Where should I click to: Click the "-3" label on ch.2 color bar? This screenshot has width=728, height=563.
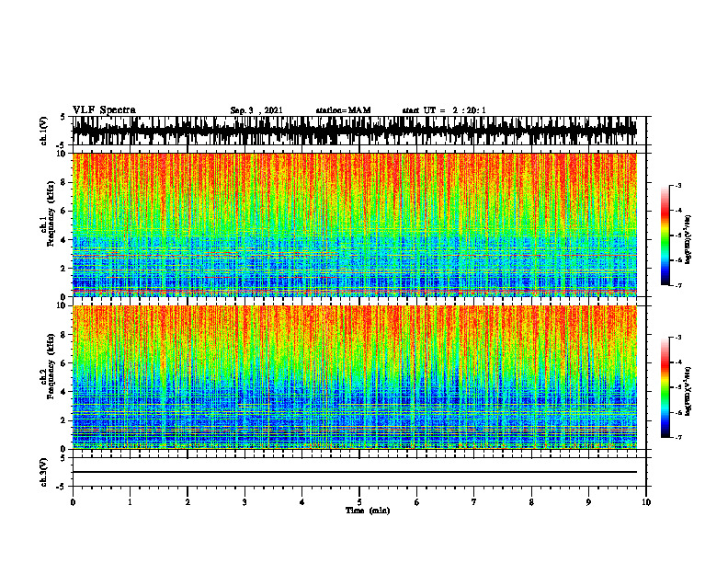pos(677,338)
